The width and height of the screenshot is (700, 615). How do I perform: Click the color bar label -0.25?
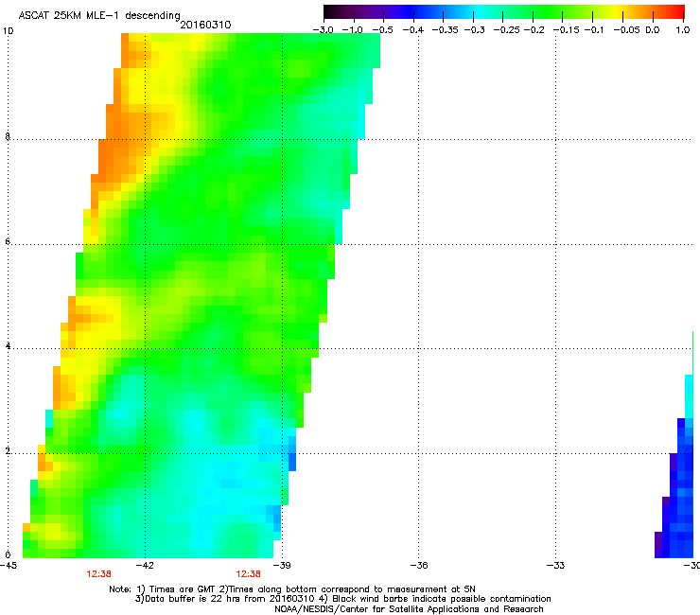tap(507, 30)
